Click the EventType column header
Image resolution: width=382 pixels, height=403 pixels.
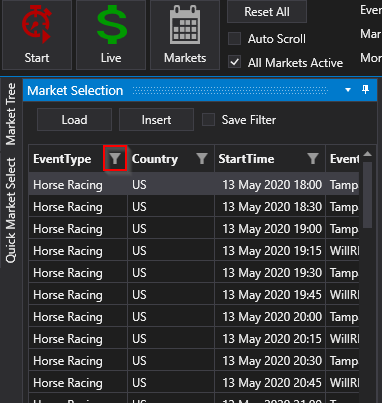coord(62,159)
